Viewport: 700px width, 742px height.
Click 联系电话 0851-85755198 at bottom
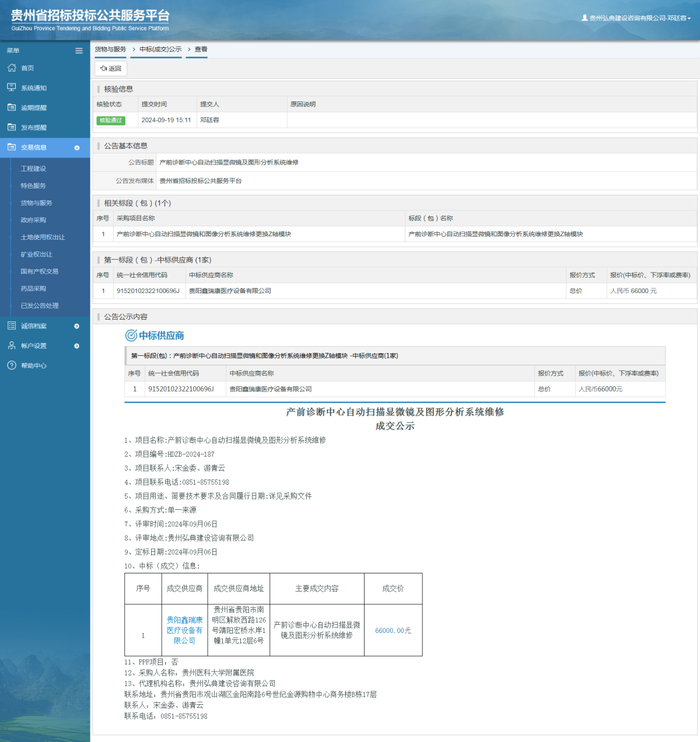(x=166, y=716)
